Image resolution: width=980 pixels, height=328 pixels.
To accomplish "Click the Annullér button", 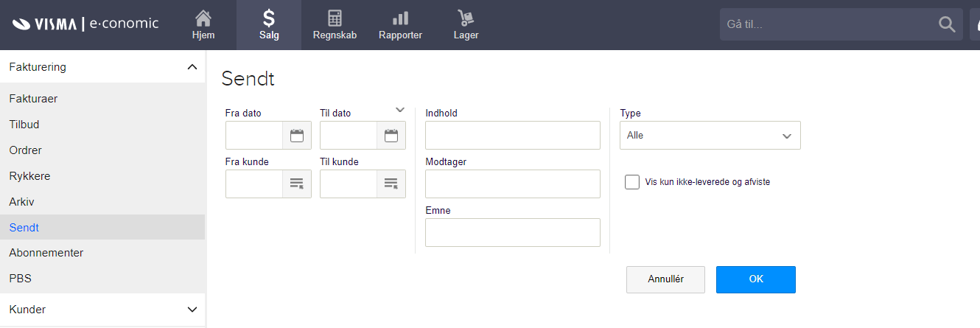I will 665,279.
